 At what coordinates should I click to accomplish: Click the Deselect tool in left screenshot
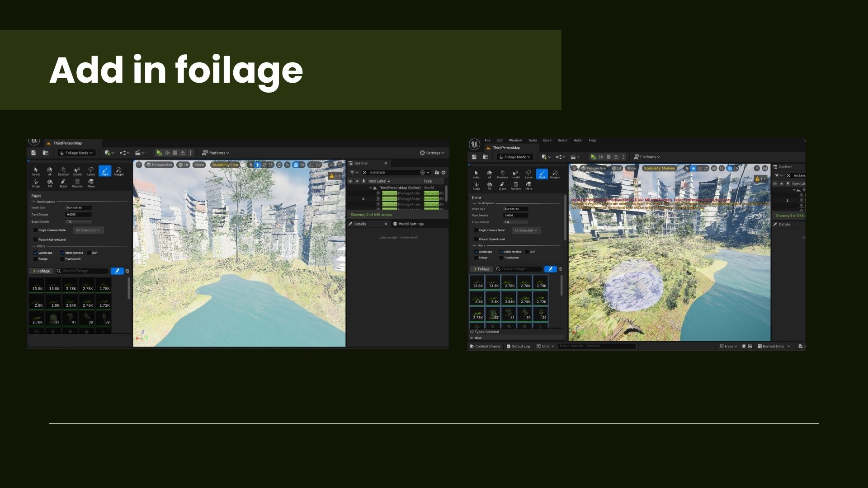(x=63, y=171)
